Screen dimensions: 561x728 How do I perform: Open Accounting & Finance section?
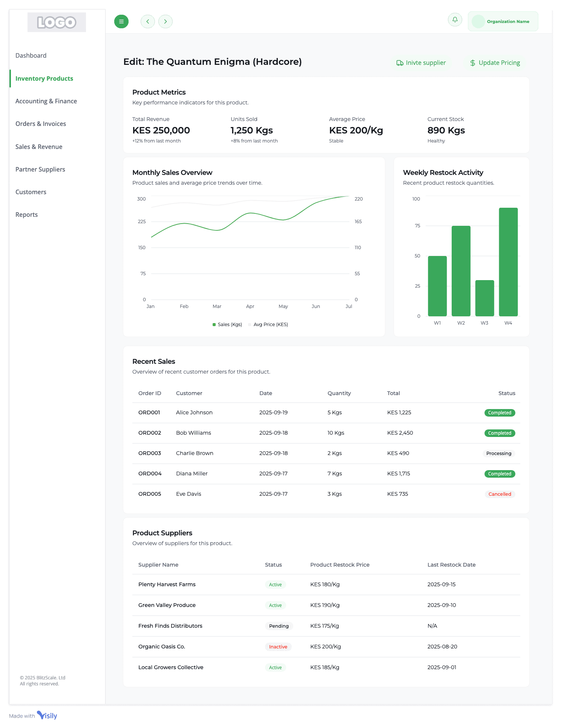tap(46, 101)
